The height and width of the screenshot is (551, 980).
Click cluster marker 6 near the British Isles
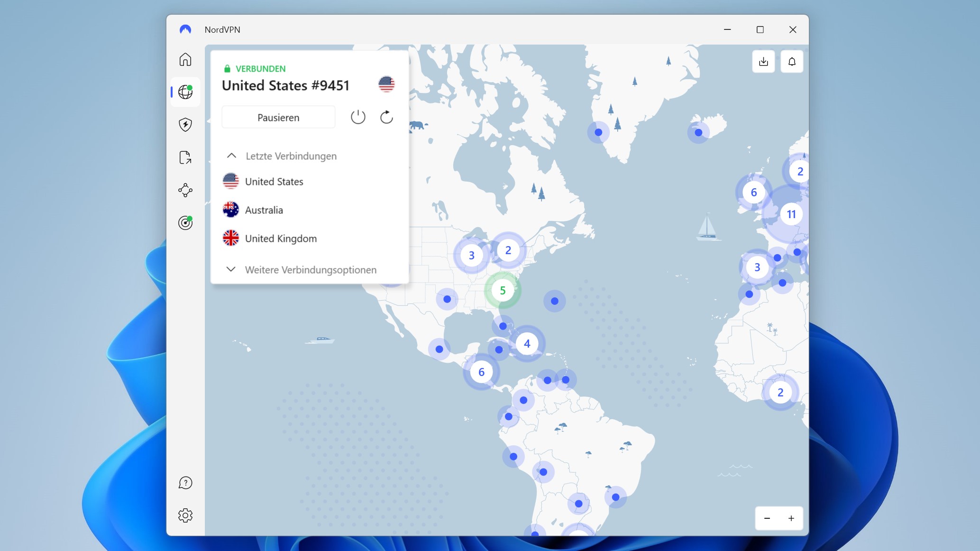[x=753, y=193]
